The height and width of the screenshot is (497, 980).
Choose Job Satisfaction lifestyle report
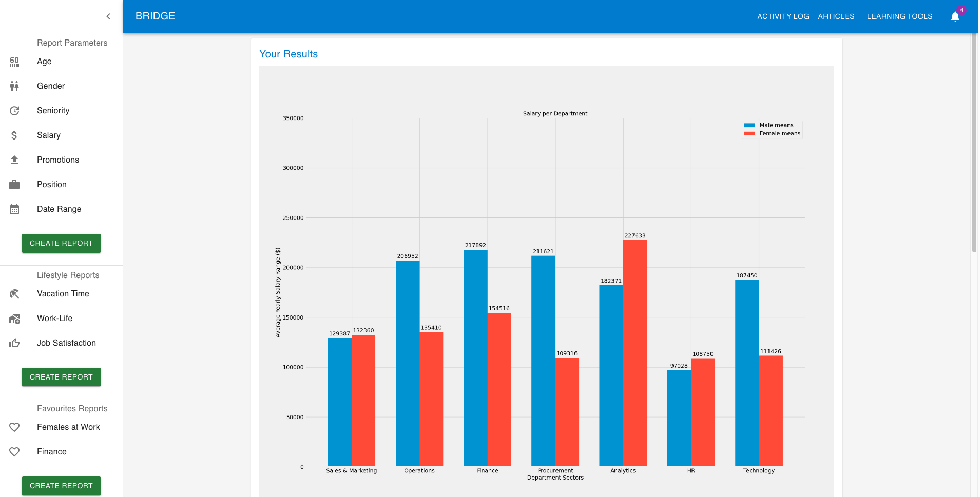[x=62, y=343]
